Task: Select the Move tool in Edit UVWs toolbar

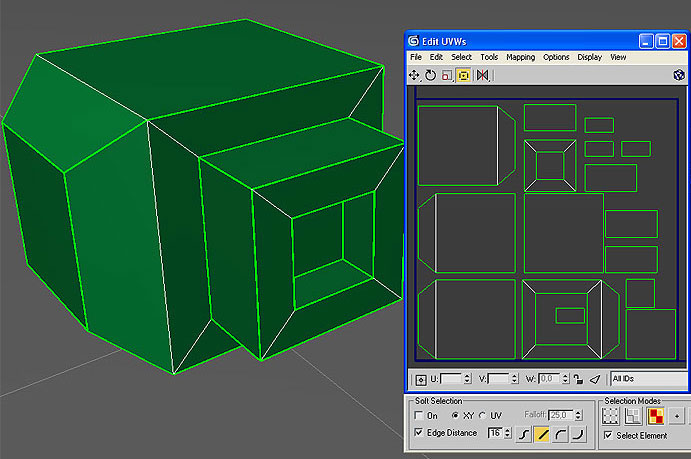Action: [x=414, y=75]
